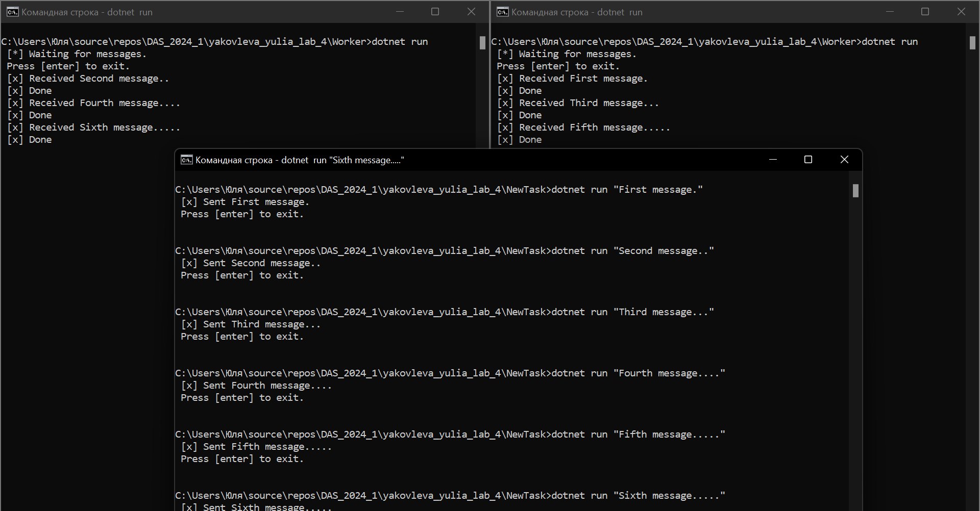Image resolution: width=980 pixels, height=511 pixels.
Task: Click the title text of left Worker window
Action: (87, 12)
